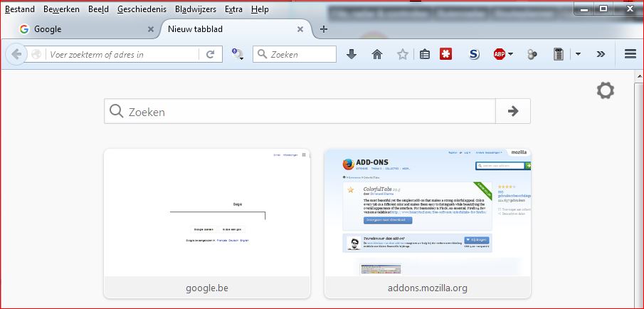Click the blue S extension icon
Viewport: 644px width, 309px height.
[475, 54]
